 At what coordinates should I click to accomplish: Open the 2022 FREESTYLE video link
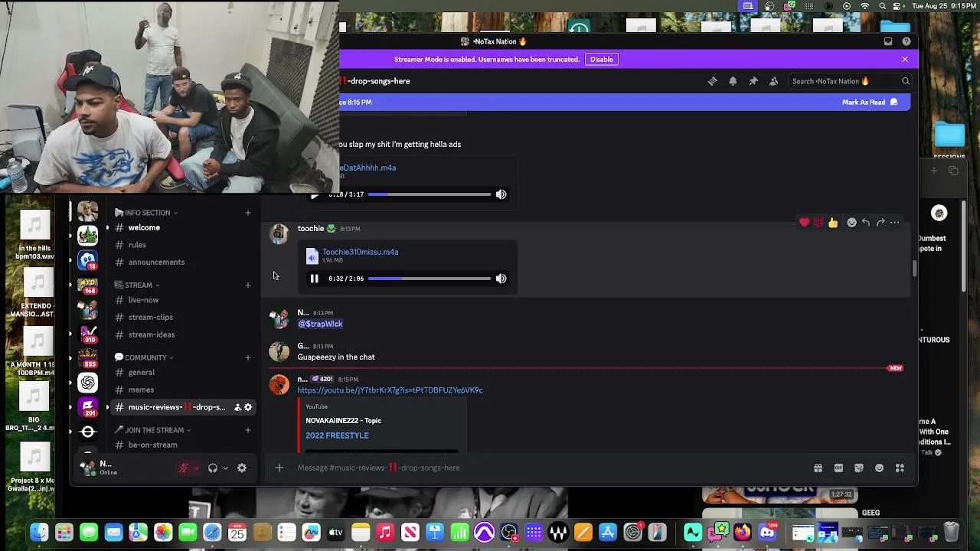click(x=337, y=435)
